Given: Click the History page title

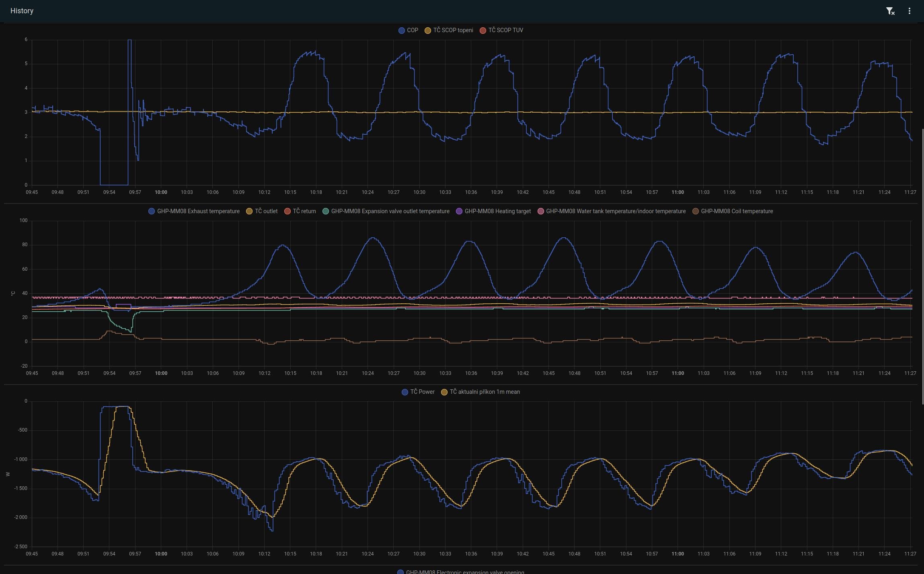Looking at the screenshot, I should click(22, 11).
